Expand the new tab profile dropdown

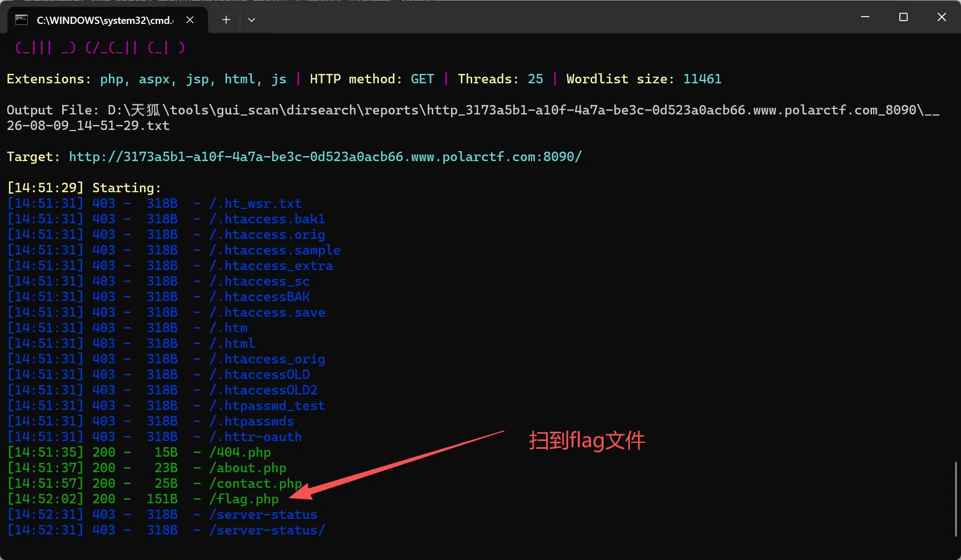click(252, 20)
